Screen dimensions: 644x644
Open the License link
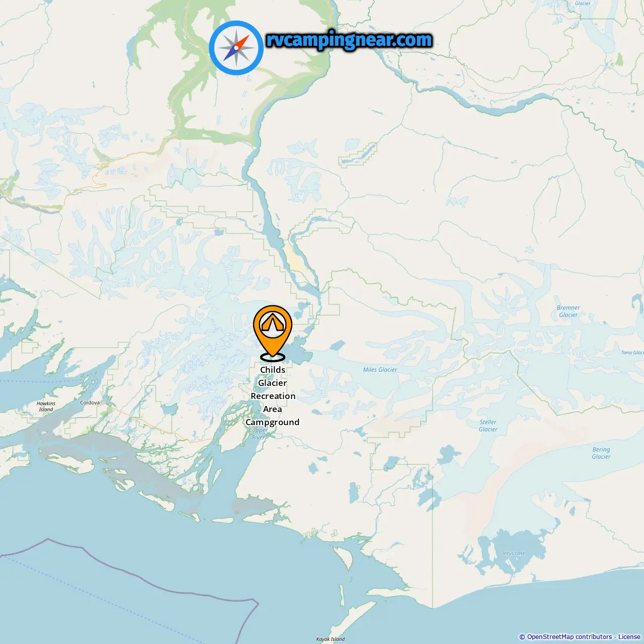pos(629,637)
